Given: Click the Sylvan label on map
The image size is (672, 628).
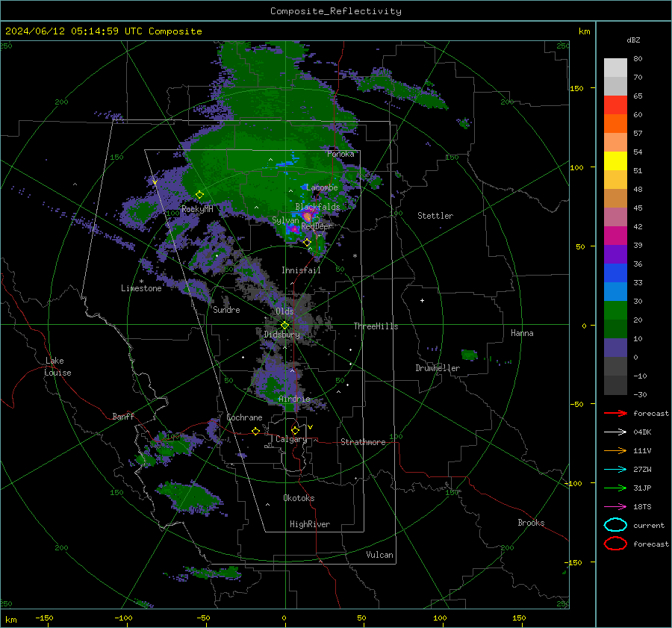Looking at the screenshot, I should pyautogui.click(x=285, y=220).
